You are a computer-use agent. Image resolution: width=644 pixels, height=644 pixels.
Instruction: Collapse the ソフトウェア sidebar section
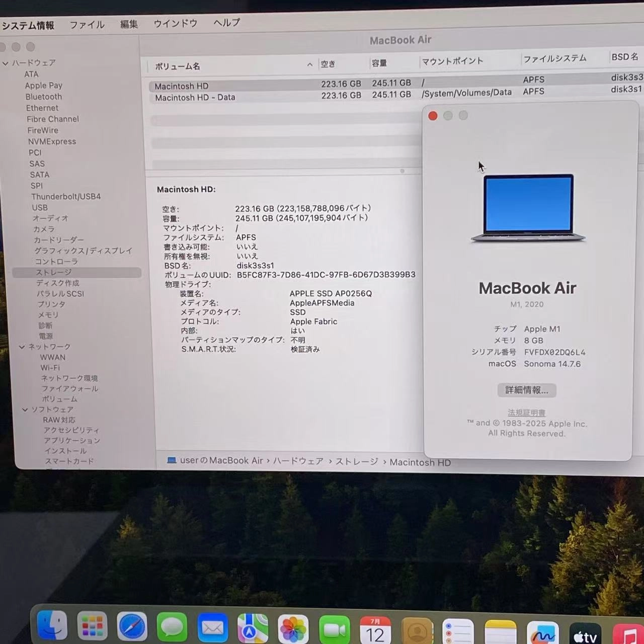(25, 410)
